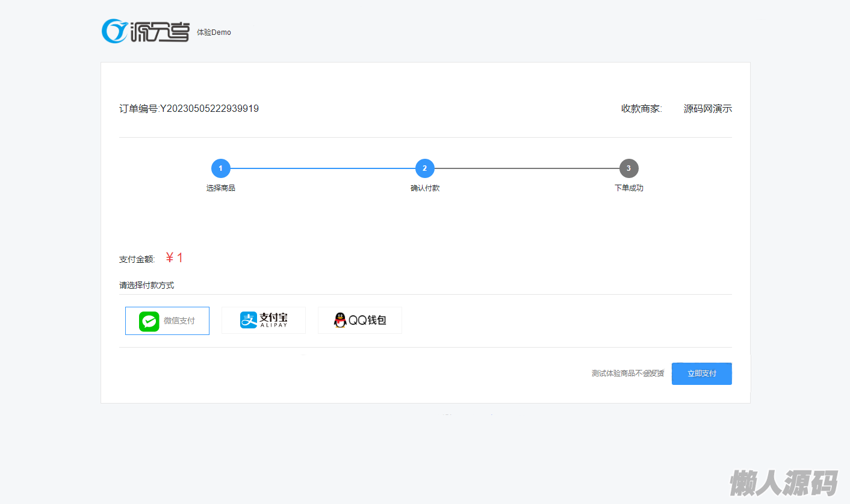
Task: Choose the QQ钱包 penguin payment option
Action: 360,320
